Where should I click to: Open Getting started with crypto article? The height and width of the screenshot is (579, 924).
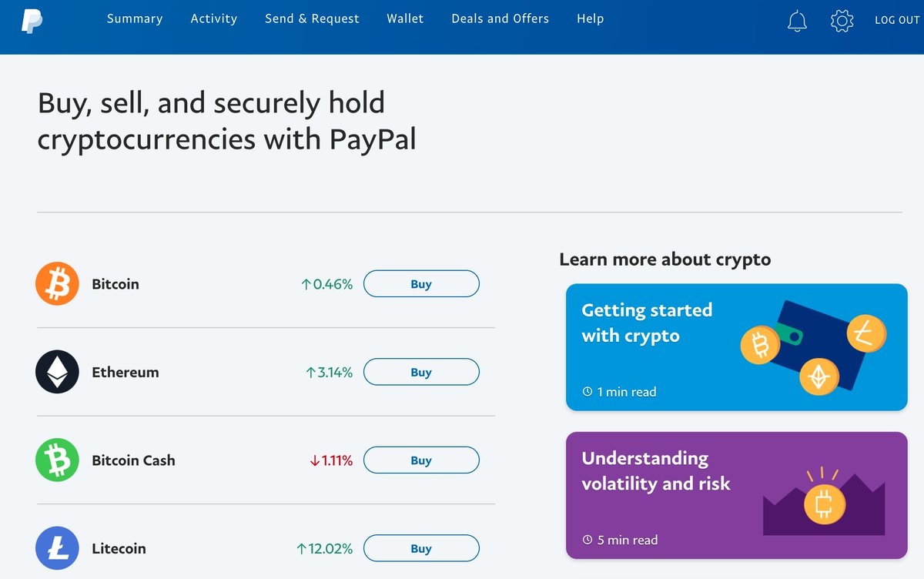pyautogui.click(x=736, y=347)
